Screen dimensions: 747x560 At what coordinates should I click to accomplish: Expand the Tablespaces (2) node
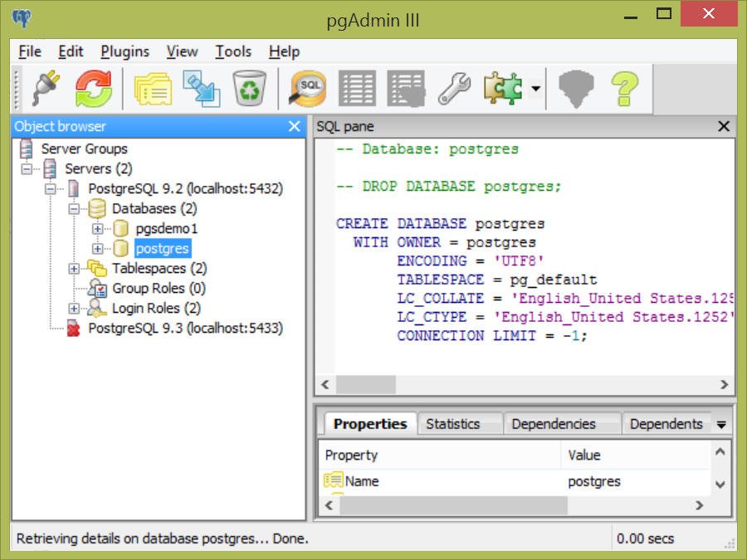(x=74, y=269)
